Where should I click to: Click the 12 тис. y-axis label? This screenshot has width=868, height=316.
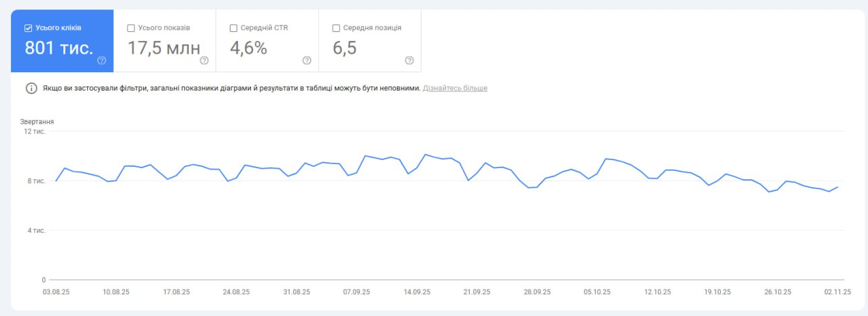click(34, 131)
